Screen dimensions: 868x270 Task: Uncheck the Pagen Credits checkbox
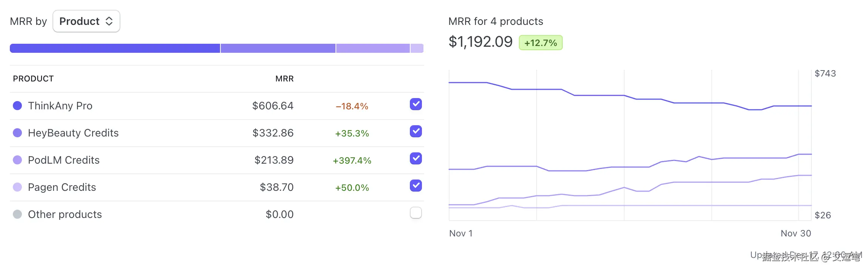(x=416, y=186)
